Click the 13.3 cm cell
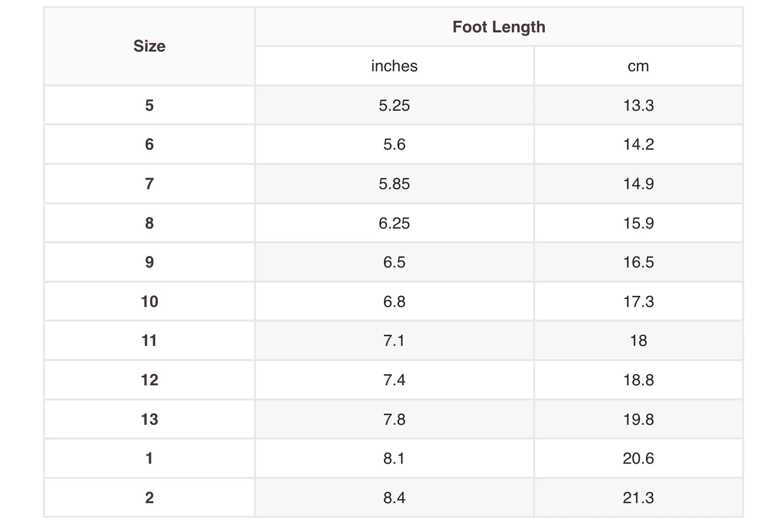The height and width of the screenshot is (532, 779). tap(638, 105)
